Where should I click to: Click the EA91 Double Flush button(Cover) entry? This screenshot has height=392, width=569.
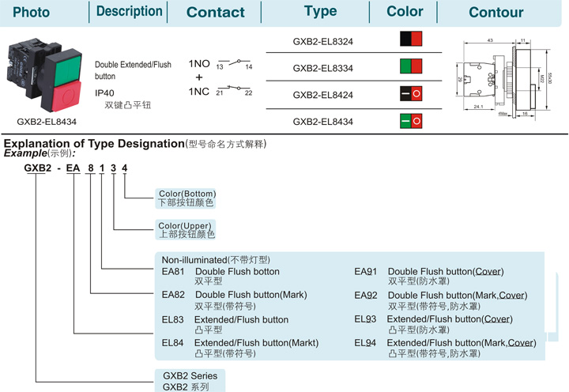pos(429,276)
